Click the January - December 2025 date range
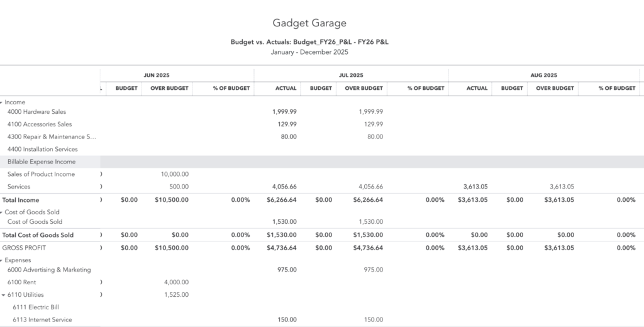Image resolution: width=644 pixels, height=327 pixels. point(309,52)
